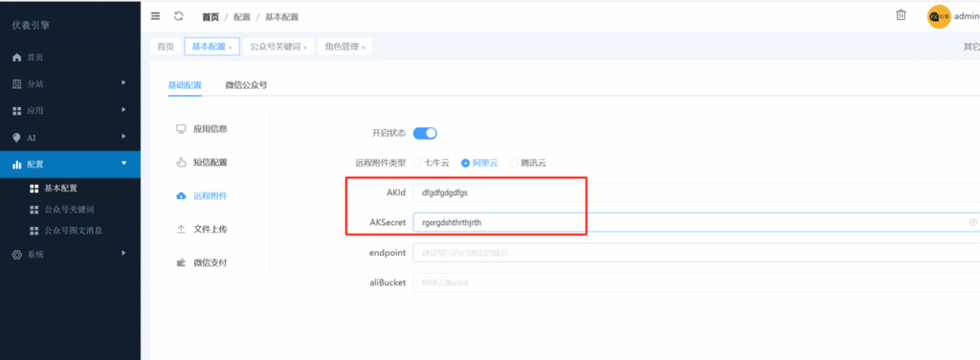Screen dimensions: 980x360
Task: Close the 角色管理 tab with its x
Action: coord(363,48)
